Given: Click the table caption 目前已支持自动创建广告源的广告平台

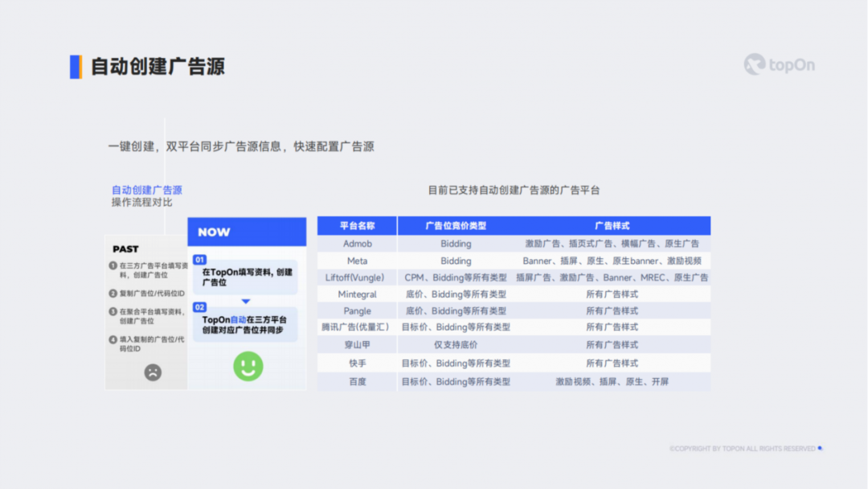Looking at the screenshot, I should pos(514,190).
